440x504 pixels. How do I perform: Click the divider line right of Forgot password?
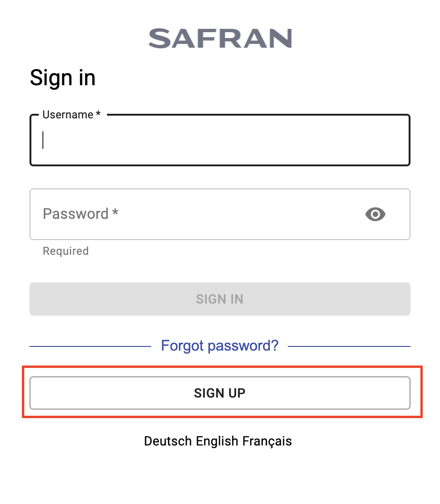[349, 346]
